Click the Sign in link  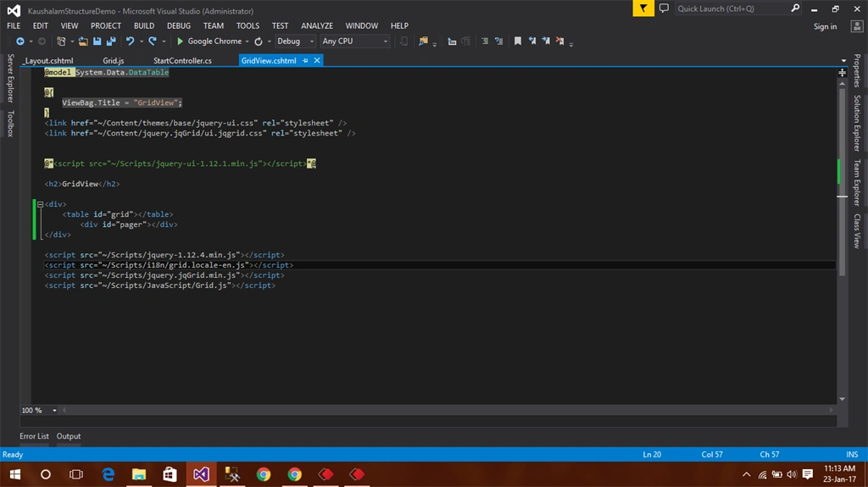[x=825, y=26]
